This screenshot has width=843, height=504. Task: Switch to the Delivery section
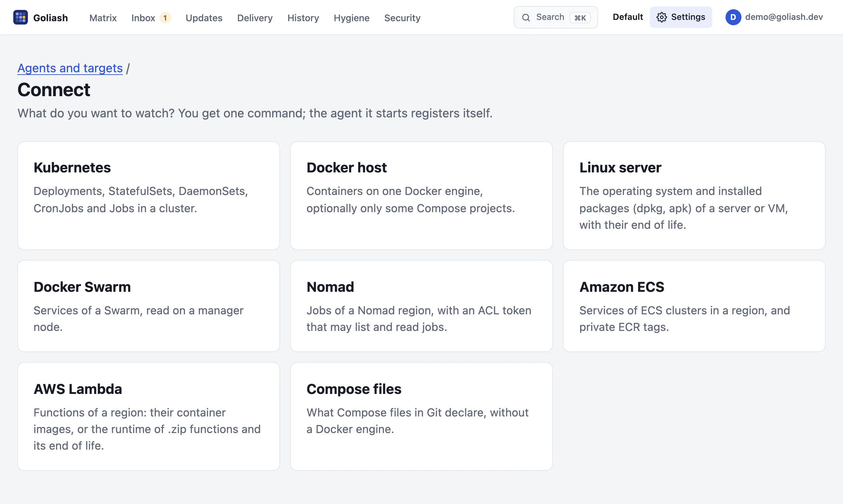point(255,18)
